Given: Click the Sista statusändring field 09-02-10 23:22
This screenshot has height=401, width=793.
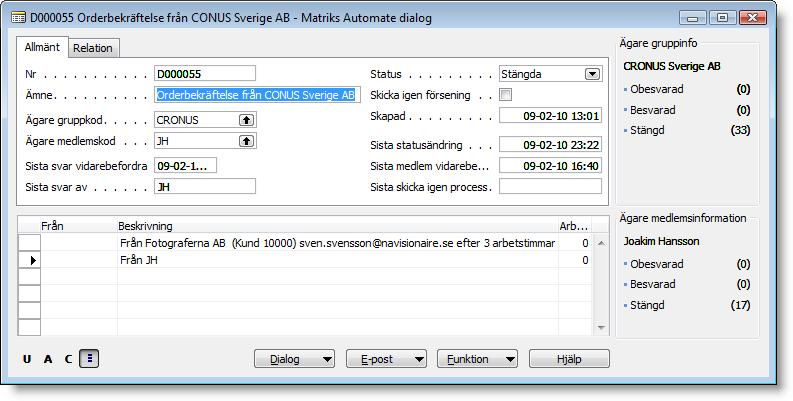Looking at the screenshot, I should 550,145.
